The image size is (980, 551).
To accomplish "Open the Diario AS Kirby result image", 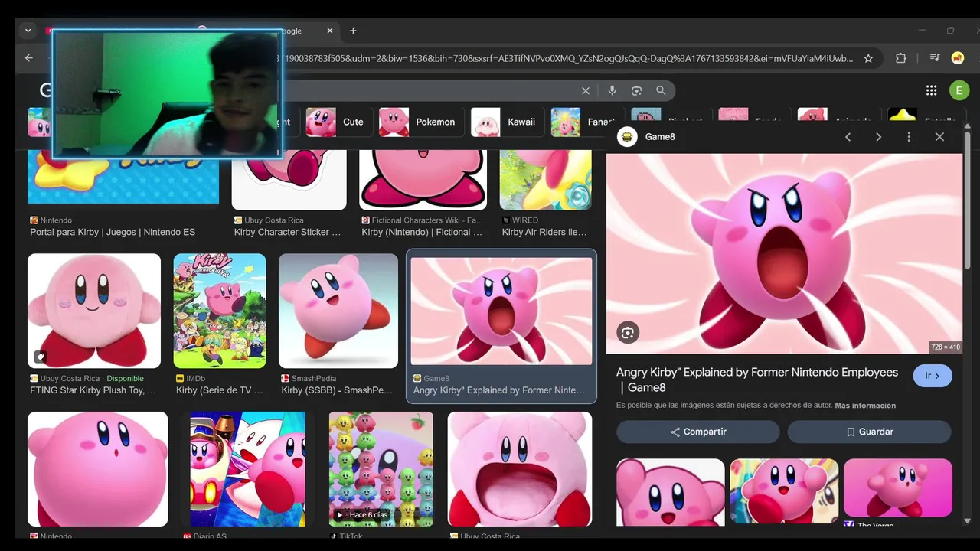I will click(x=248, y=469).
